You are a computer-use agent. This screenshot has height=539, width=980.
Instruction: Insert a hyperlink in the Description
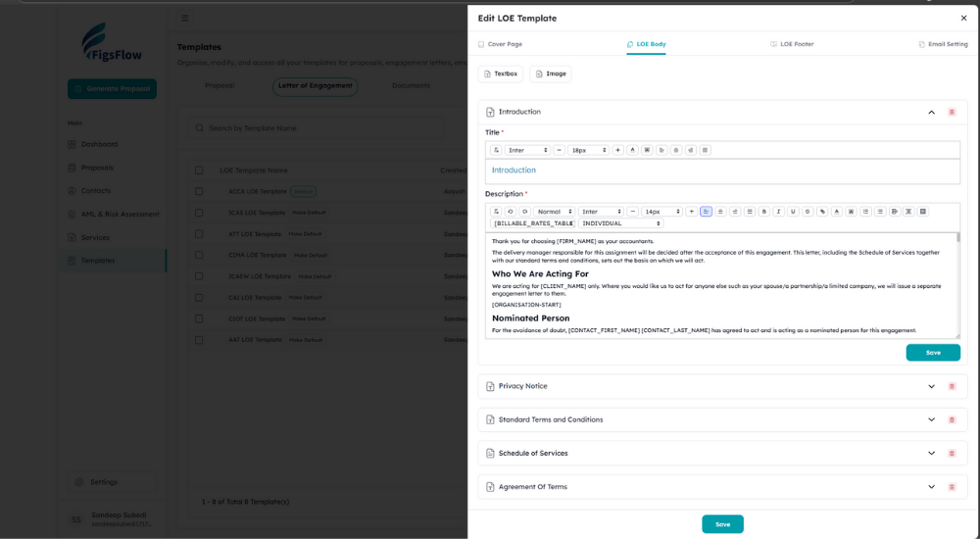(x=822, y=212)
